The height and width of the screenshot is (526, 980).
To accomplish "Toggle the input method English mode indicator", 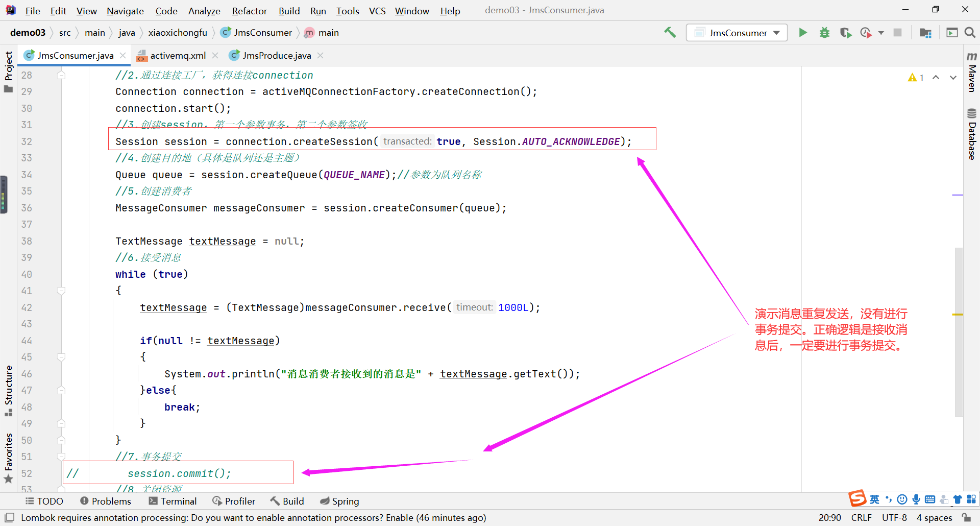I will pyautogui.click(x=875, y=499).
